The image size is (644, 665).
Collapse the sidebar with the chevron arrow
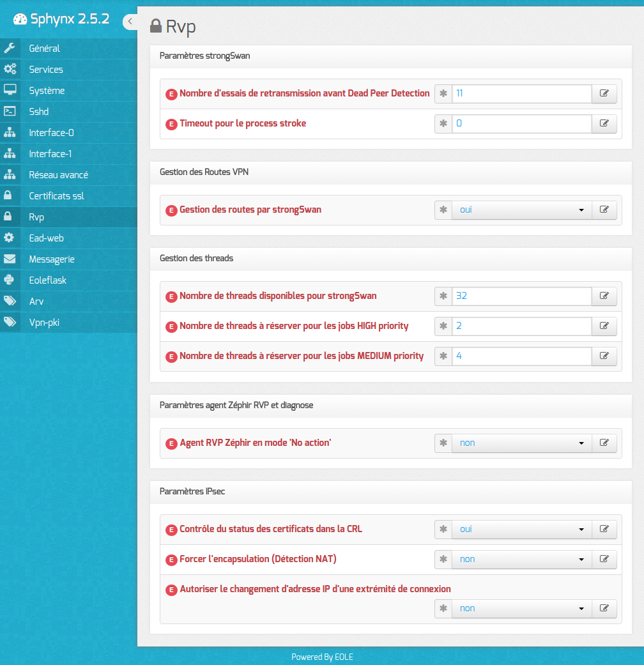coord(130,21)
